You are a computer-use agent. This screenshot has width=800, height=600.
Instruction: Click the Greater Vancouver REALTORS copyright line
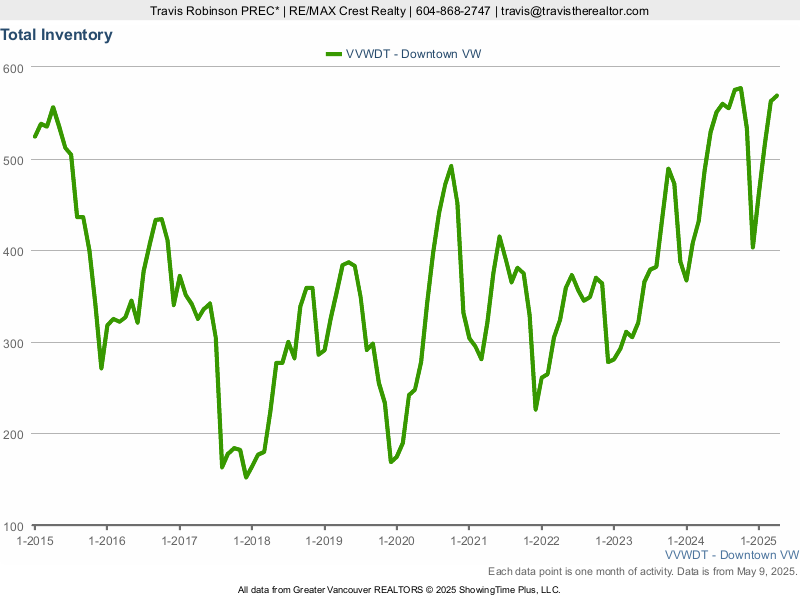[x=399, y=590]
